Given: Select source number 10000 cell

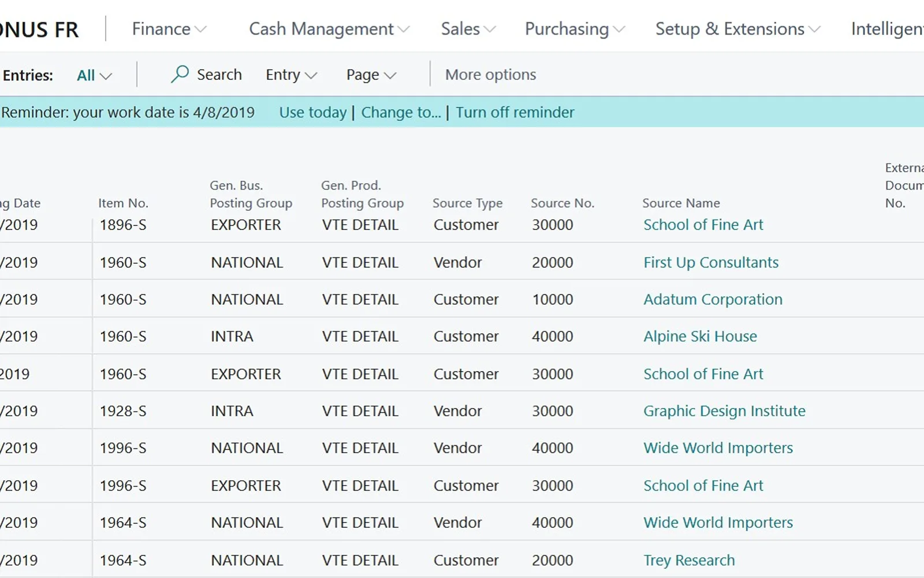Looking at the screenshot, I should click(x=553, y=299).
